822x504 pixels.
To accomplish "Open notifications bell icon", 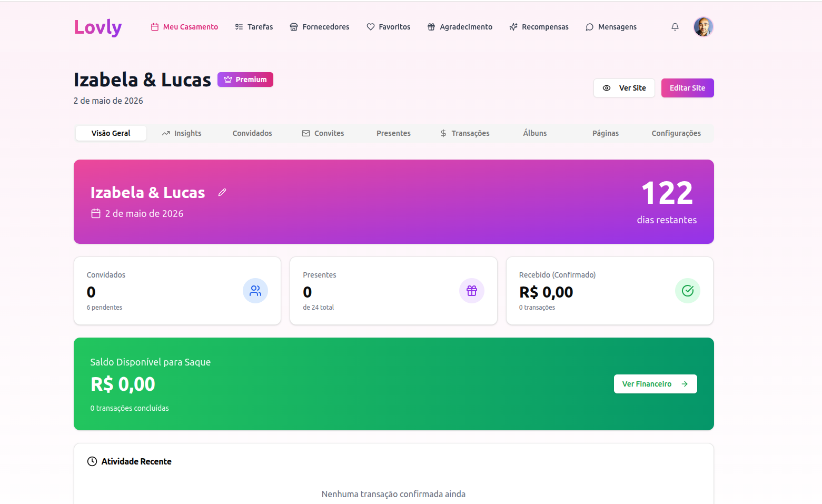I will point(675,27).
